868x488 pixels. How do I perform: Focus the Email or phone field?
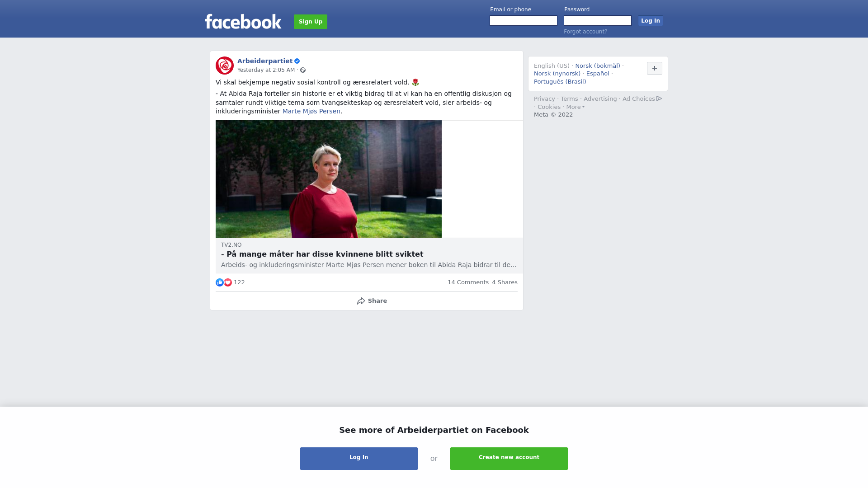coord(524,21)
